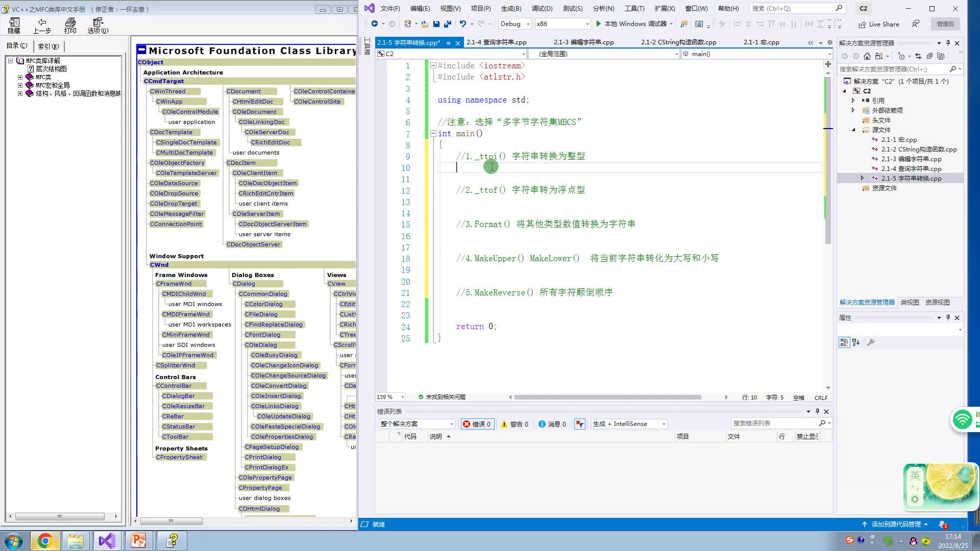
Task: Click the Save All icon in toolbar
Action: tap(448, 24)
